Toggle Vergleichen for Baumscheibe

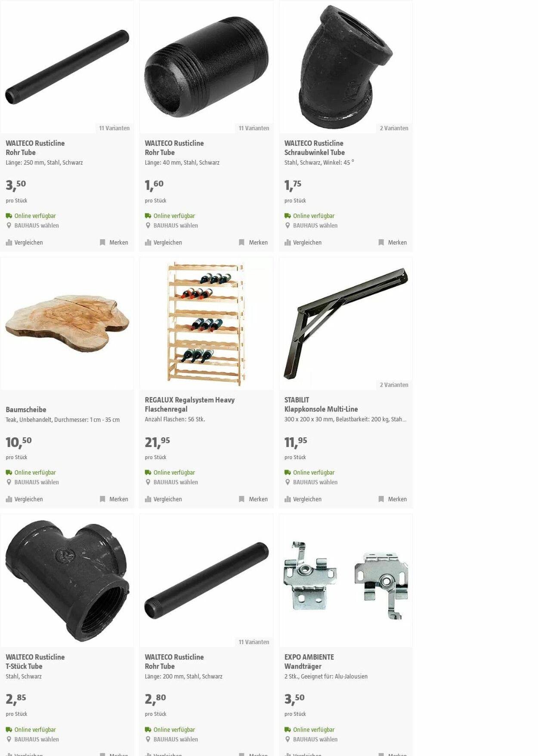point(25,499)
